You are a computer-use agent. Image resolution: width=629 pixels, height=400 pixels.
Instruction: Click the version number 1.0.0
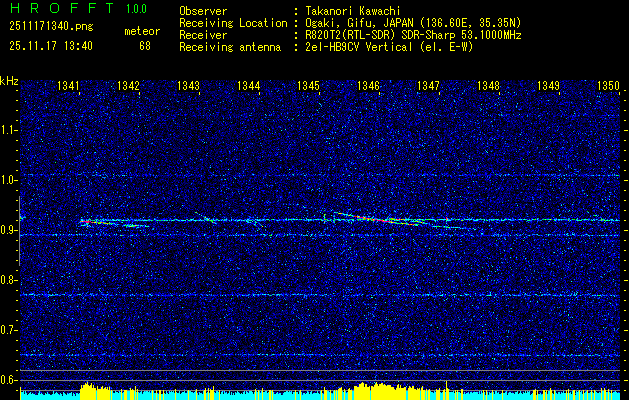(136, 9)
